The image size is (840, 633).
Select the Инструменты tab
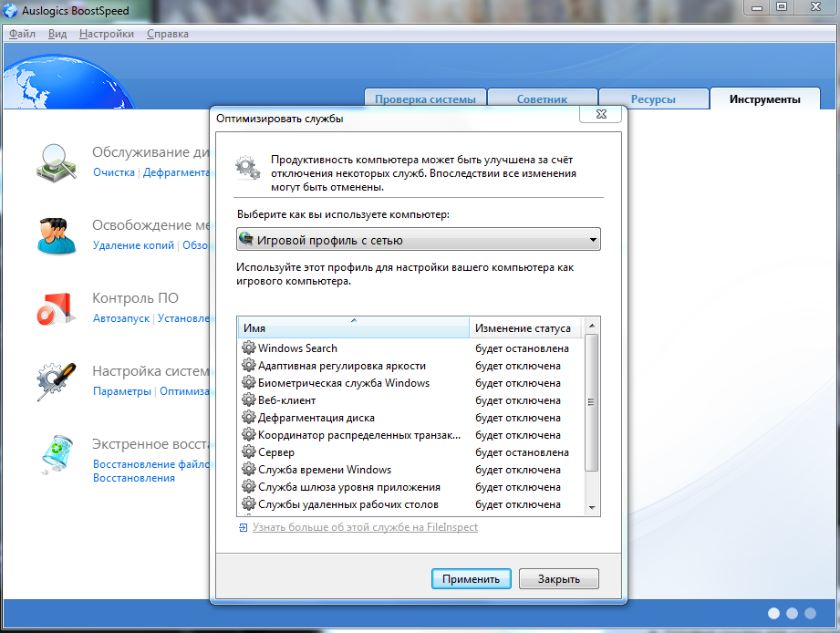point(765,99)
